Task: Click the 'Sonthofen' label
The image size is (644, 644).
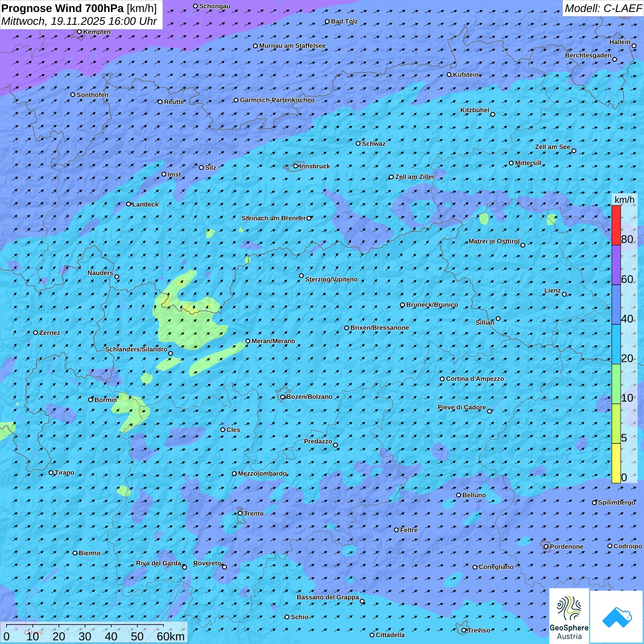Action: click(92, 95)
